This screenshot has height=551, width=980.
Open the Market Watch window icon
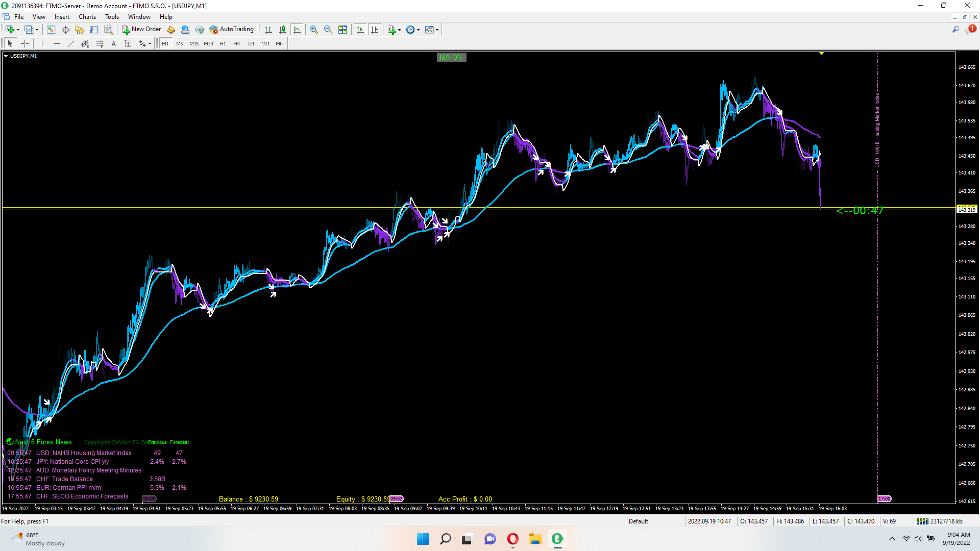[x=51, y=30]
